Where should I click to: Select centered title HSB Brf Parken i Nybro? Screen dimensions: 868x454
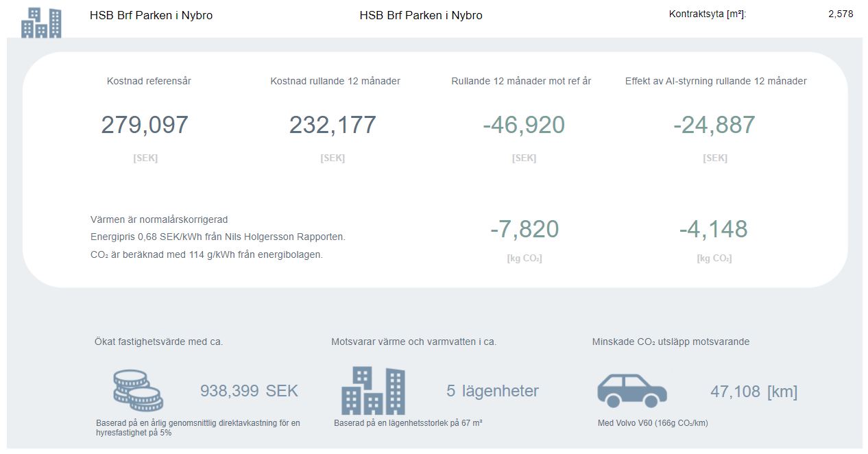click(x=421, y=15)
